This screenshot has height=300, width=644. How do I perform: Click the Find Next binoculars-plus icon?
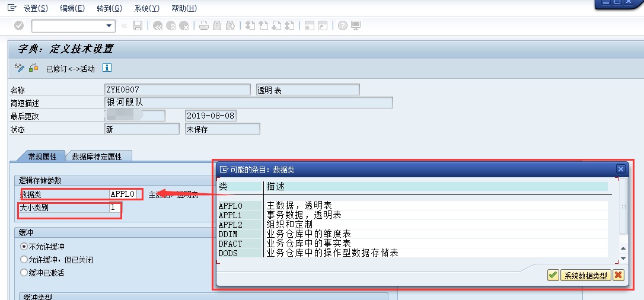point(231,26)
